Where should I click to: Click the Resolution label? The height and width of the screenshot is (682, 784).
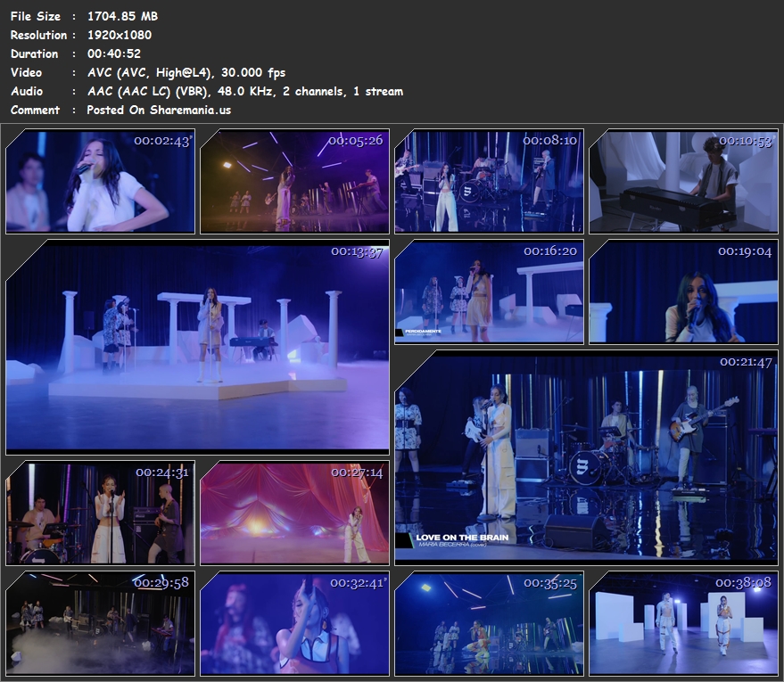pos(39,35)
